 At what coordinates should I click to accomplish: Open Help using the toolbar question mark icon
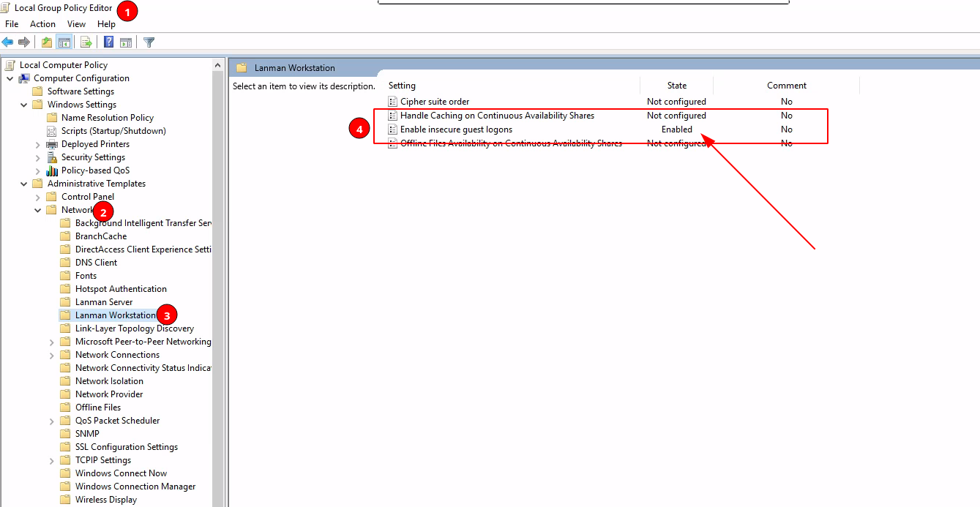(109, 42)
